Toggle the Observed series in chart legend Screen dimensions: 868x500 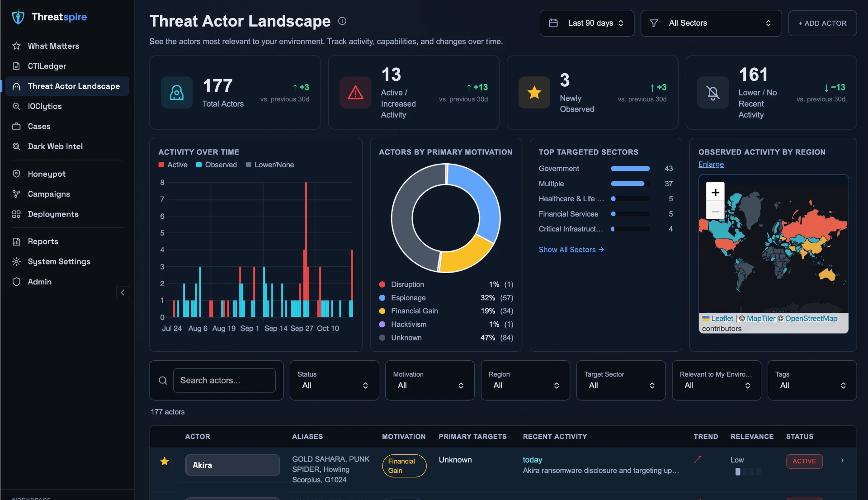217,165
